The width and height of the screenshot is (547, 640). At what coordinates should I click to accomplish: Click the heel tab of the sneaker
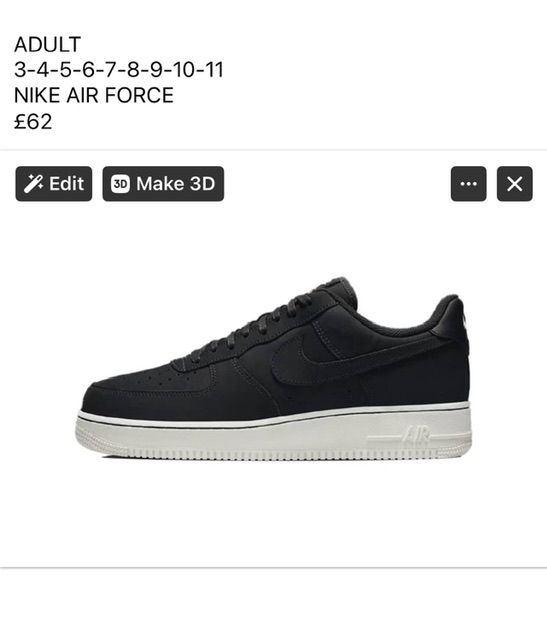(x=453, y=320)
